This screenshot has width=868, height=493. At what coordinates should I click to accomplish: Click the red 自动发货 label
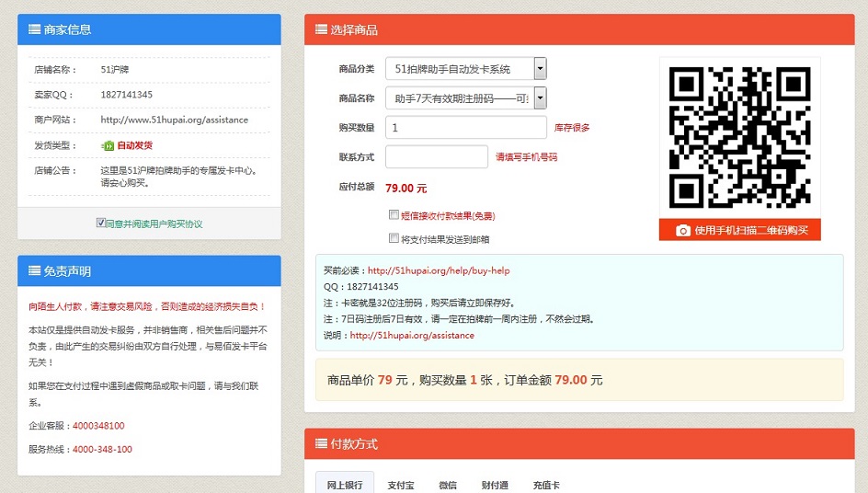tap(134, 145)
